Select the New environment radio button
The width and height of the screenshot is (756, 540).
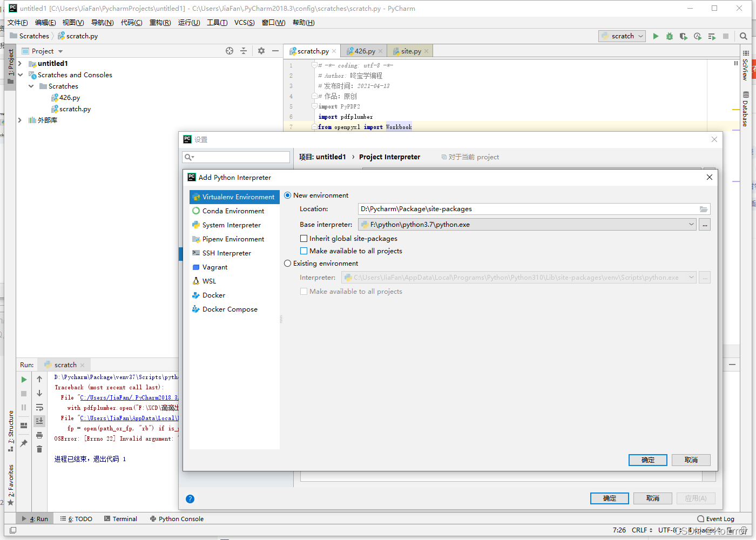tap(287, 195)
